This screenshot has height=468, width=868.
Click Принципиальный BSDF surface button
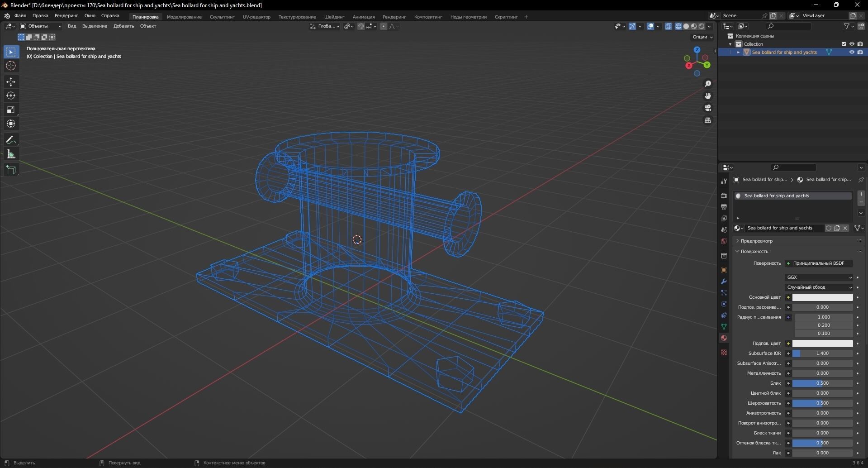click(819, 263)
